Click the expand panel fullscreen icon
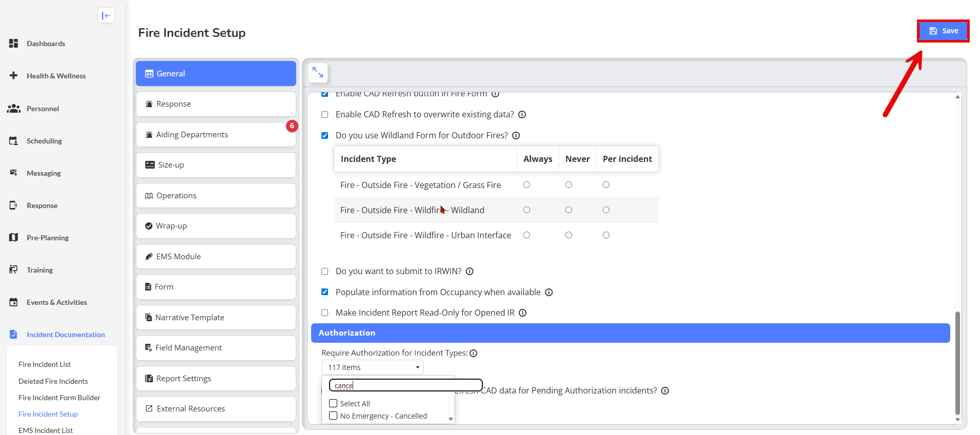Screen dimensions: 980x435 (x=318, y=73)
